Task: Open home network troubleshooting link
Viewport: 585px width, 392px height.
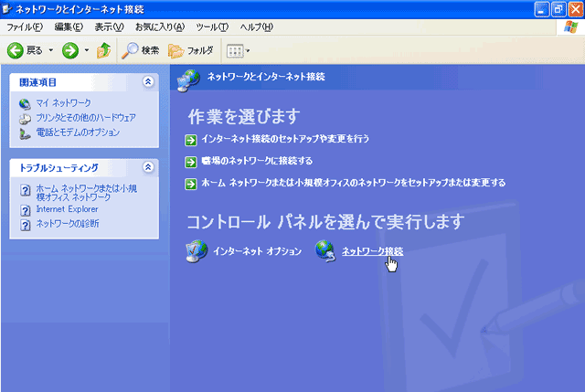Action: tap(86, 193)
